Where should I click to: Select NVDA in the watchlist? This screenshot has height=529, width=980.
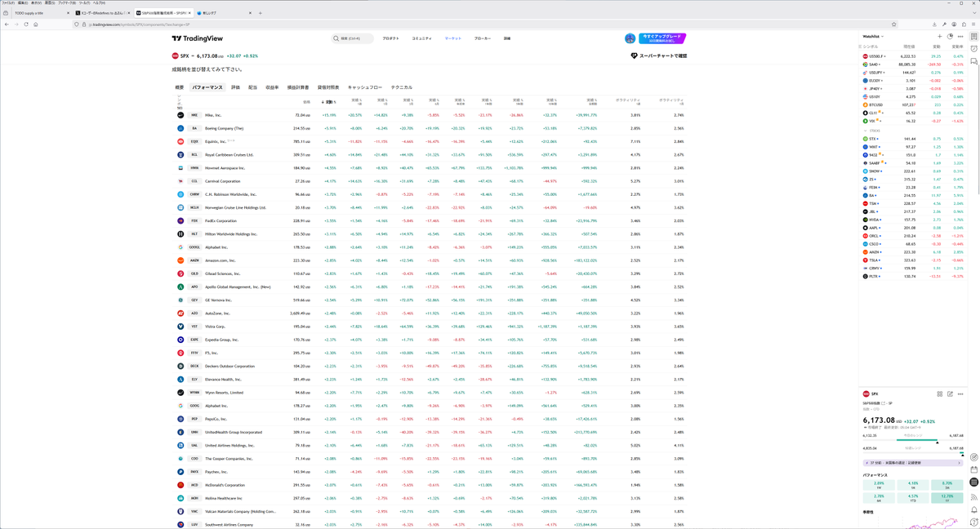pyautogui.click(x=913, y=220)
